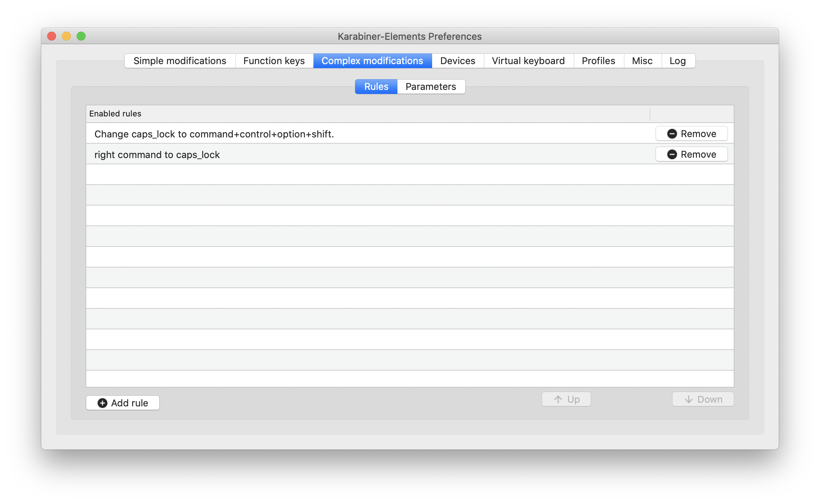This screenshot has height=504, width=820.
Task: Select the Rules sub-tab
Action: coord(376,87)
